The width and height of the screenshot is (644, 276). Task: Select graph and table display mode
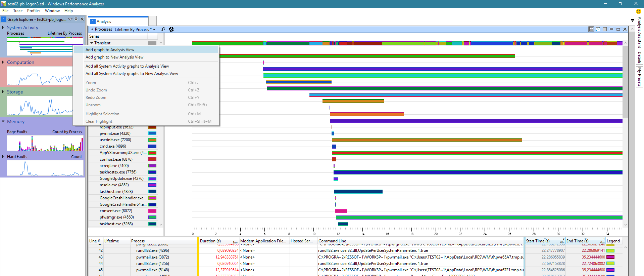point(591,29)
